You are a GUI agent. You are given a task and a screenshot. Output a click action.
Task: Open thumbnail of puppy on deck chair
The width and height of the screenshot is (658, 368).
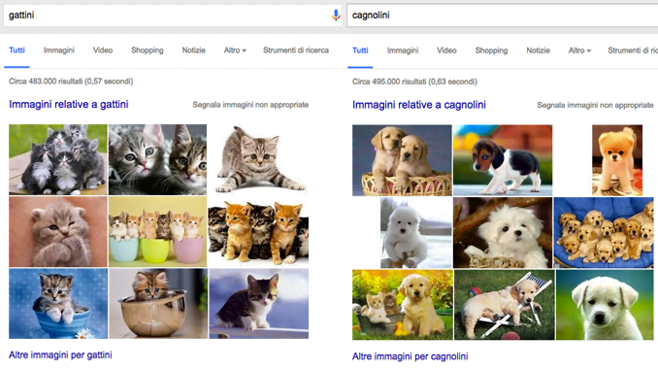(504, 305)
